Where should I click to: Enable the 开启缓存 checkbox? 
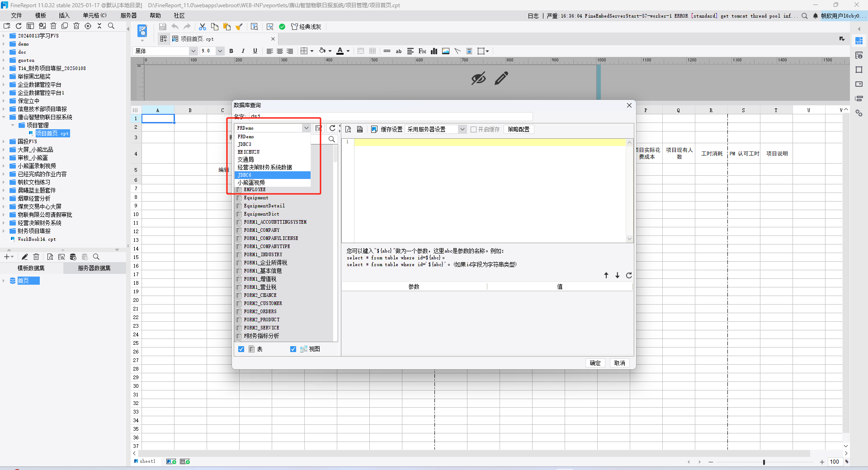pos(473,130)
